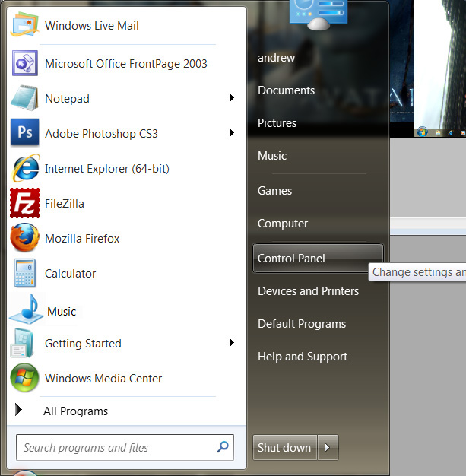Click the Notepad icon

(x=24, y=98)
